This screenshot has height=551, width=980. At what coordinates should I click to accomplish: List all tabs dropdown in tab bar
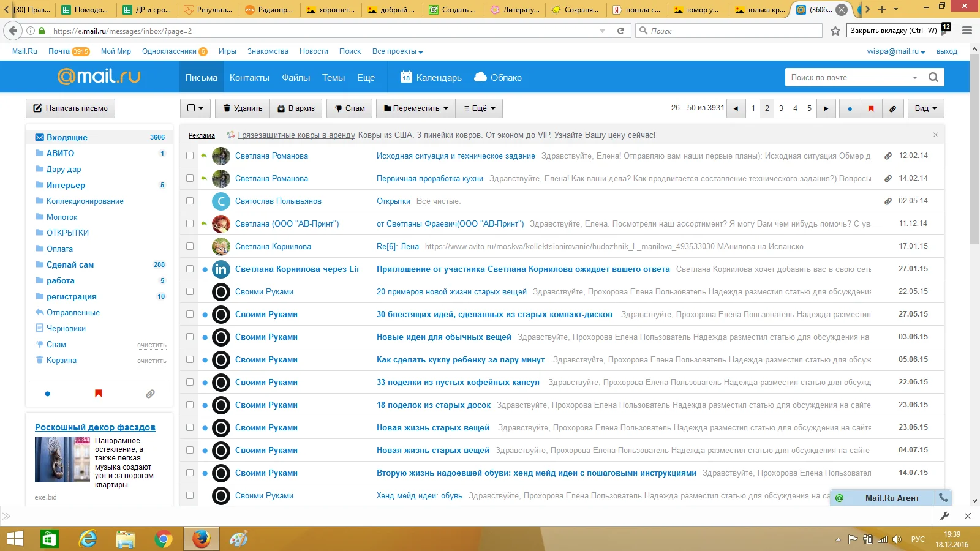[895, 9]
